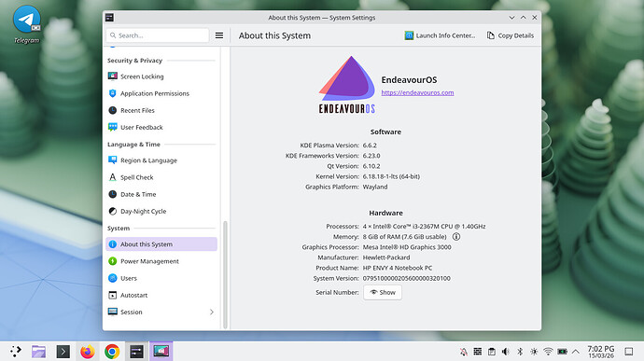The height and width of the screenshot is (361, 644).
Task: Open Telegram from the desktop
Action: [x=27, y=24]
